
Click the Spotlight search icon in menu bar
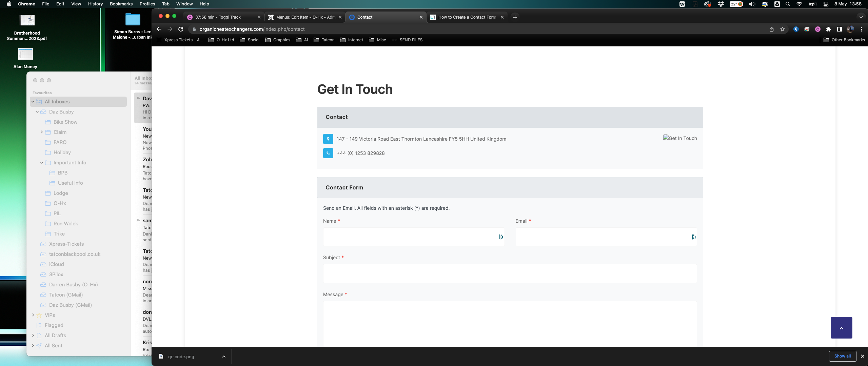[788, 4]
